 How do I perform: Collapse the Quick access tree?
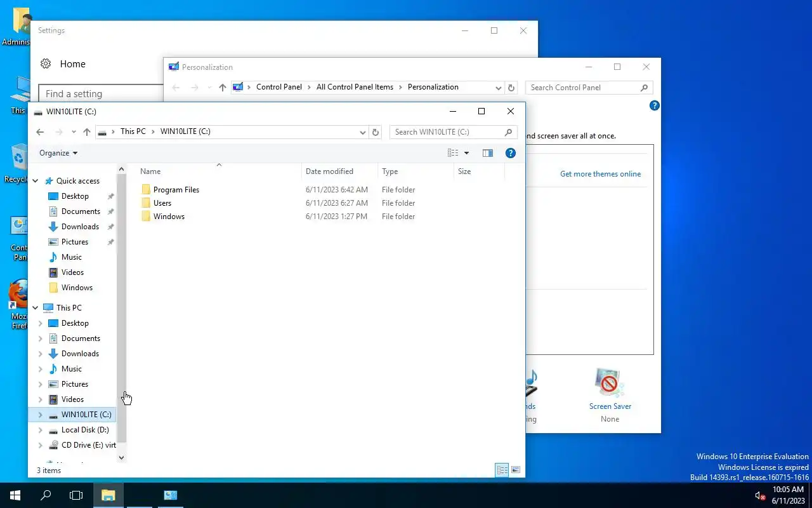[x=36, y=181]
